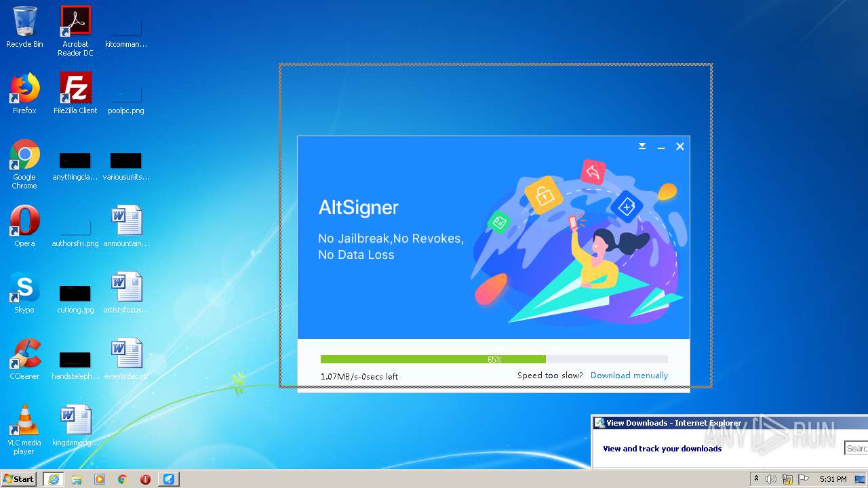This screenshot has width=868, height=488.
Task: Open Action Center flag tray icon
Action: click(x=804, y=479)
